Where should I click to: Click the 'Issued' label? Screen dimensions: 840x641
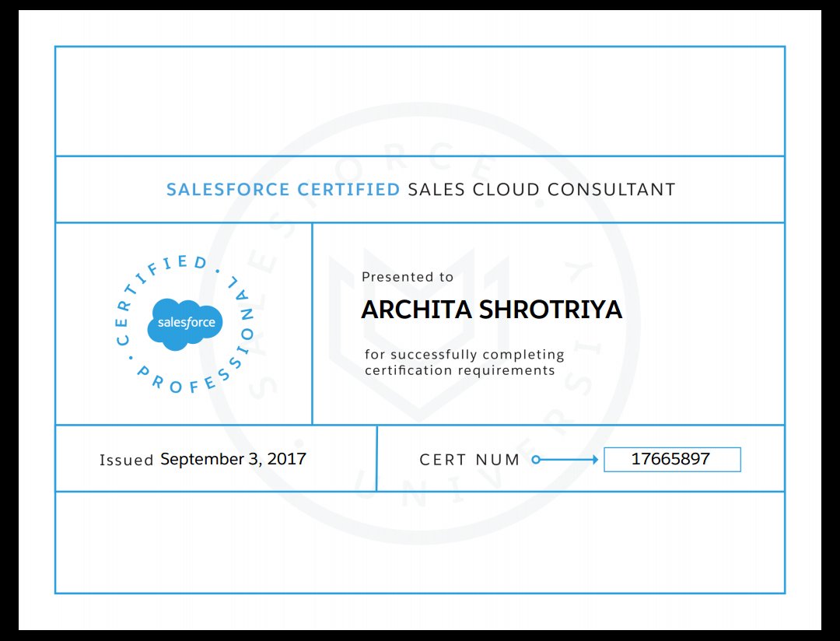pyautogui.click(x=127, y=460)
